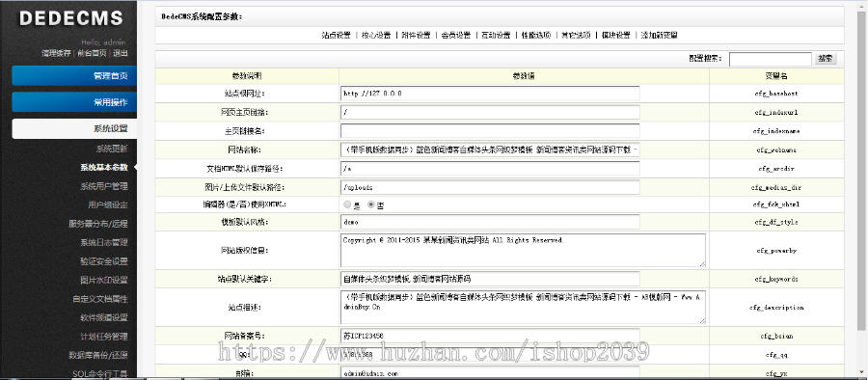Collapse the 系统设置 sidebar section
The width and height of the screenshot is (868, 380).
pos(74,128)
